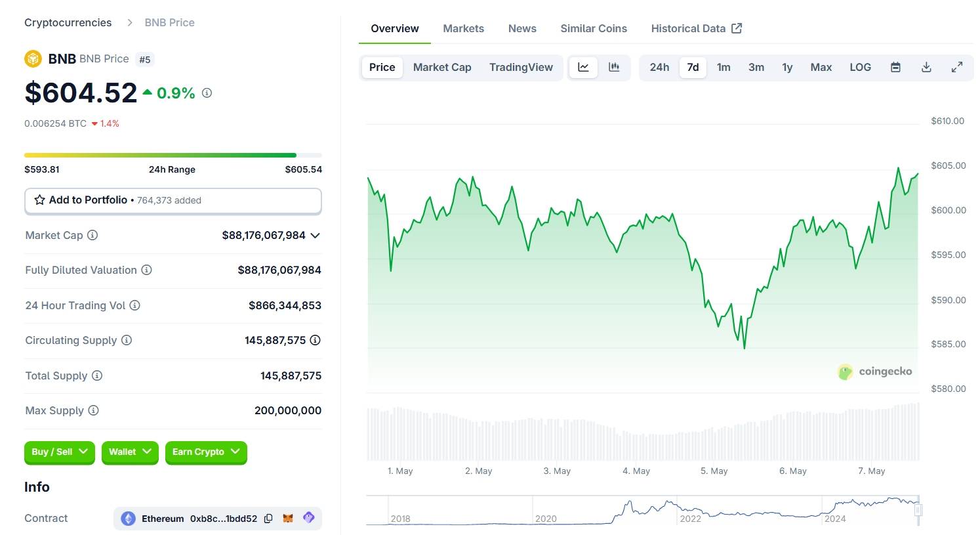Set chart range to Max
980x535 pixels.
tap(821, 67)
